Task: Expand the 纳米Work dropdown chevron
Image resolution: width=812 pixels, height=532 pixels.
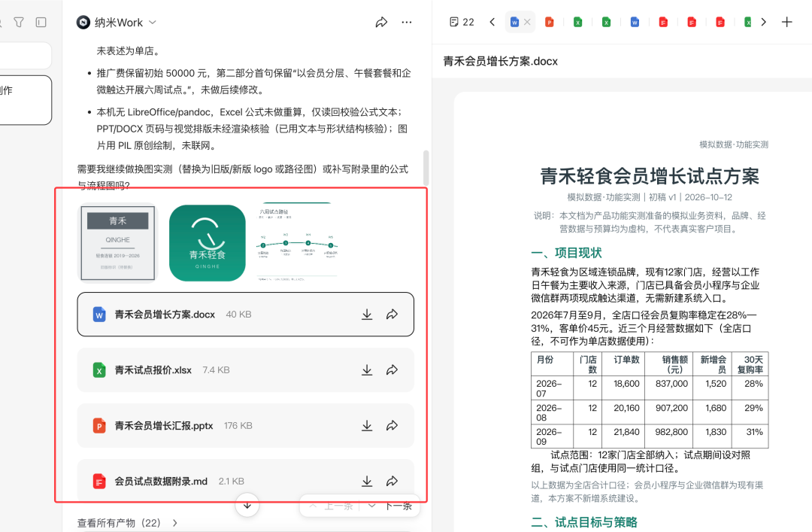Action: pyautogui.click(x=152, y=23)
